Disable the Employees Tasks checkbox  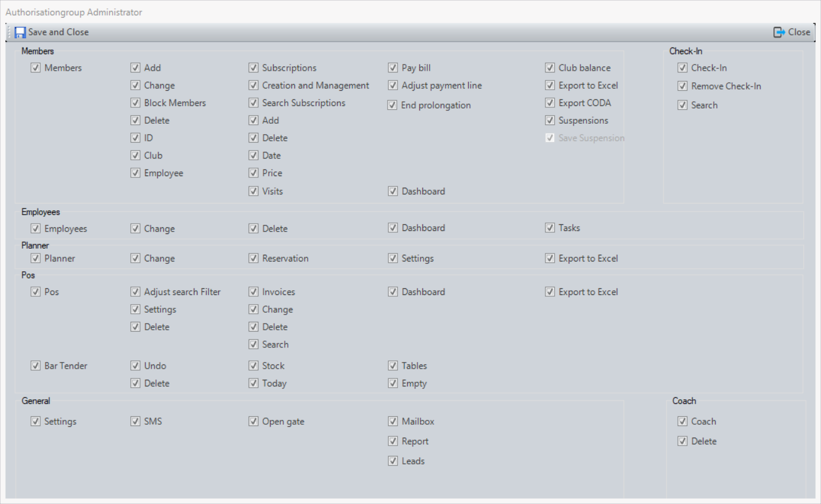pos(550,228)
